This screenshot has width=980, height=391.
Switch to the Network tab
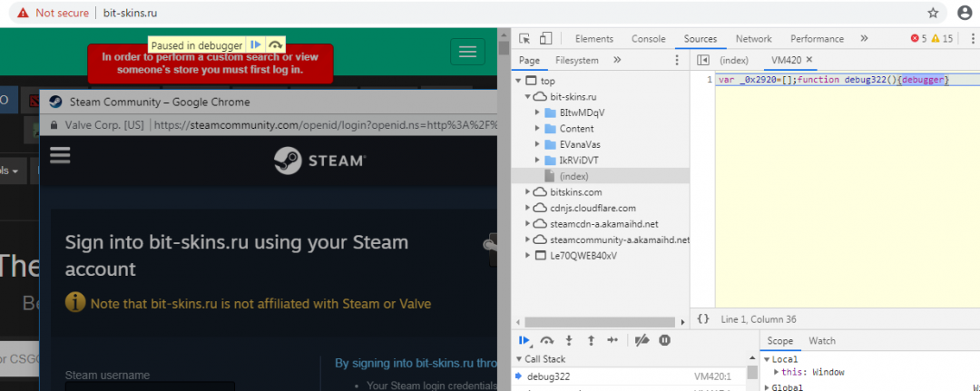click(x=753, y=39)
